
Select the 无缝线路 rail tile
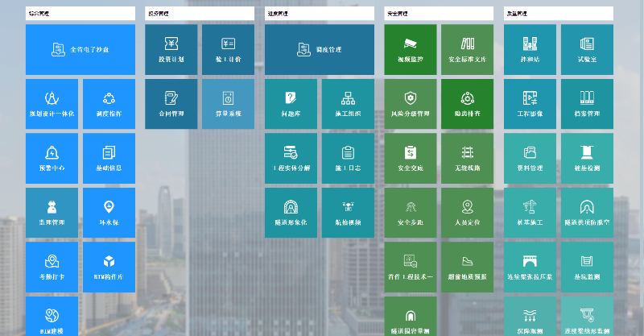[468, 159]
